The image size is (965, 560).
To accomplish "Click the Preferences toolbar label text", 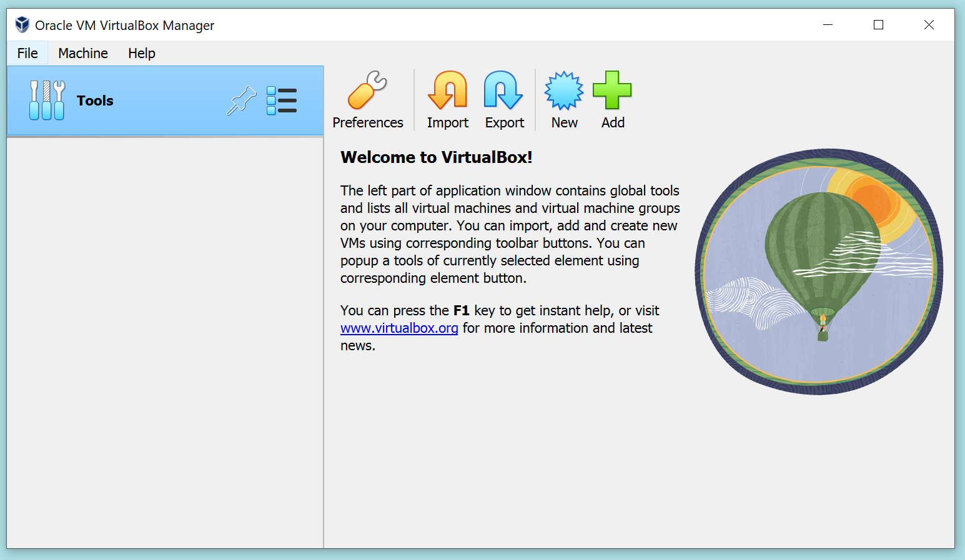I will [367, 122].
